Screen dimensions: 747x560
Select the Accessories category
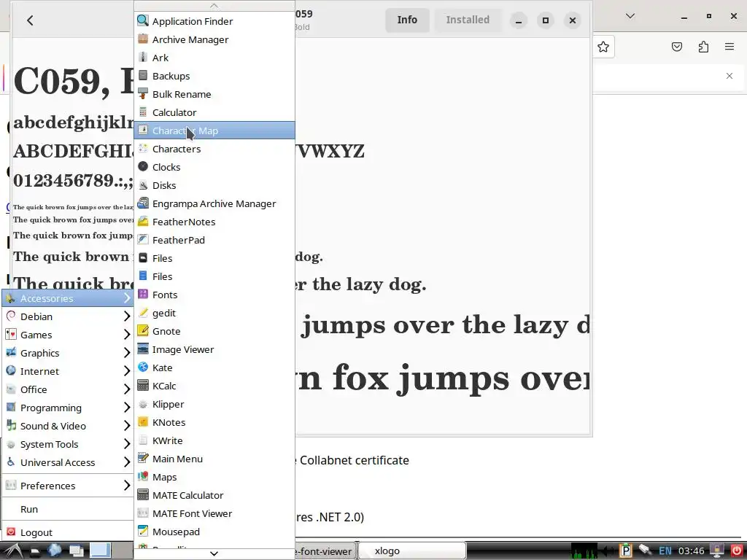tap(68, 298)
